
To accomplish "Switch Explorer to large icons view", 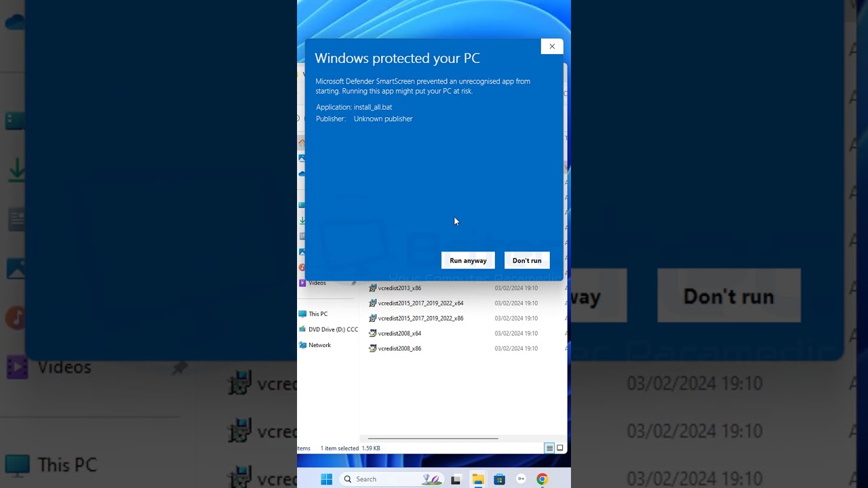I will tap(559, 448).
